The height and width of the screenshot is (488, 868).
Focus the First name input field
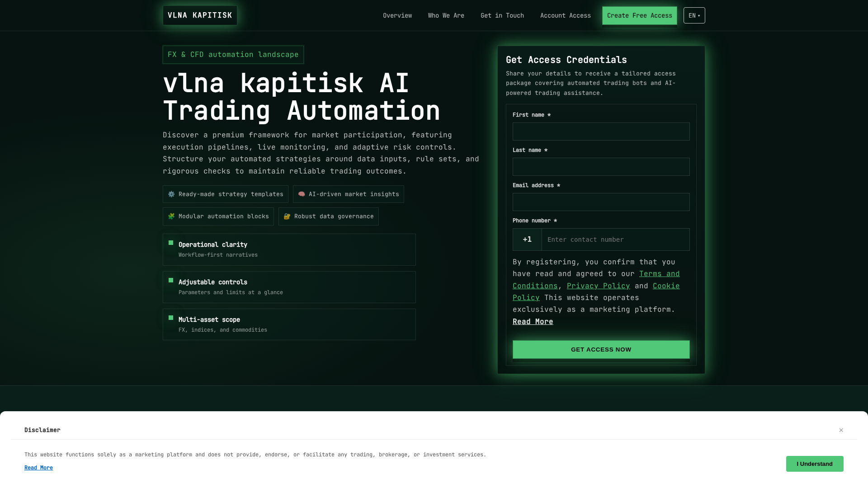tap(601, 131)
